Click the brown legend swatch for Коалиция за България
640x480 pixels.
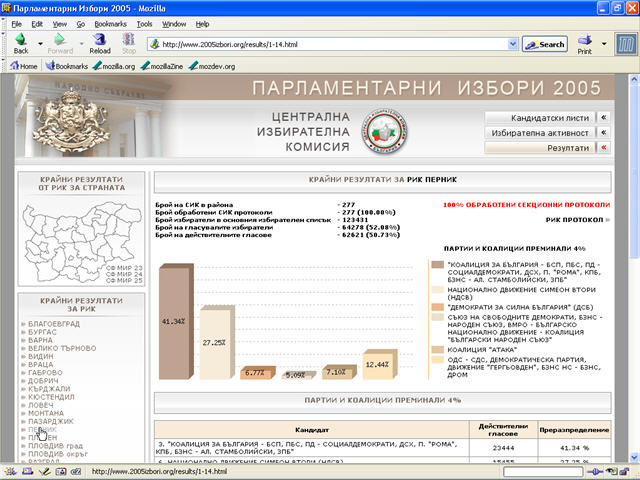436,265
